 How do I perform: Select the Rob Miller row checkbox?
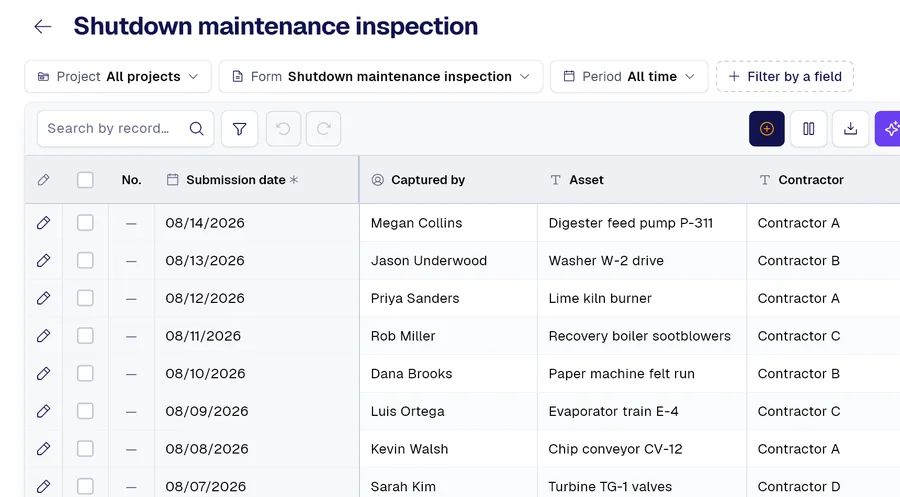coord(85,336)
